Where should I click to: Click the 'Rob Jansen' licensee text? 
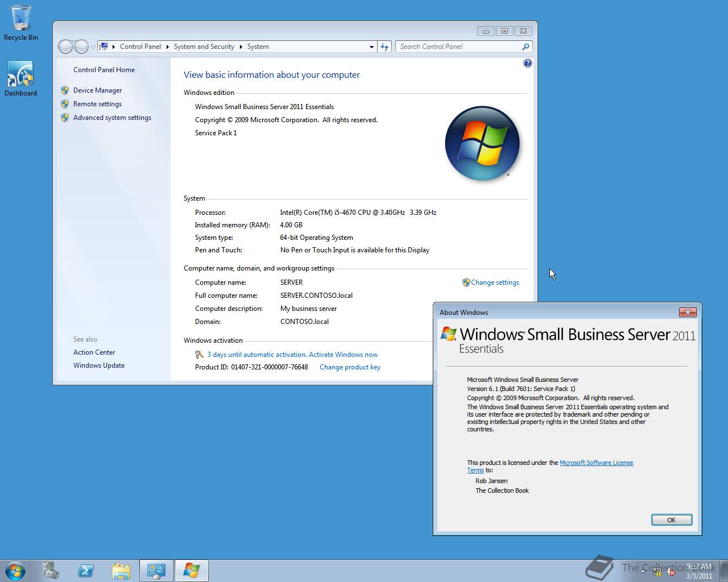tap(491, 481)
